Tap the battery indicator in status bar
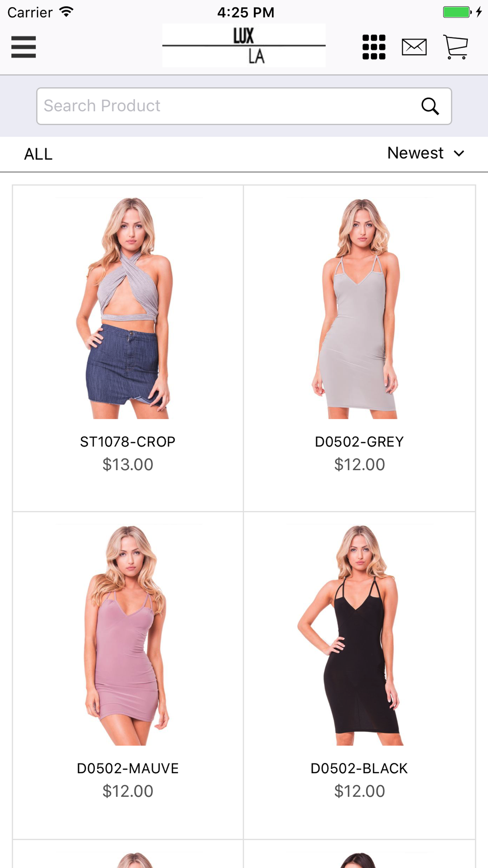 [457, 12]
